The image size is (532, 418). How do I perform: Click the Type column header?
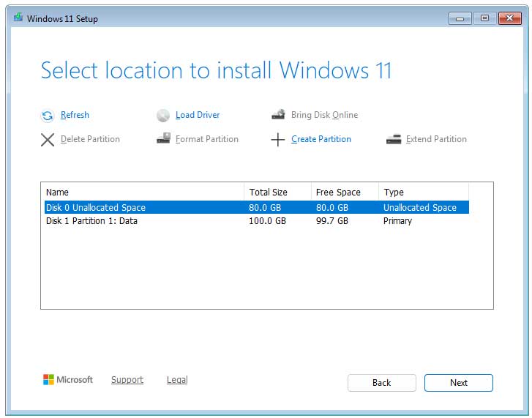(x=424, y=192)
